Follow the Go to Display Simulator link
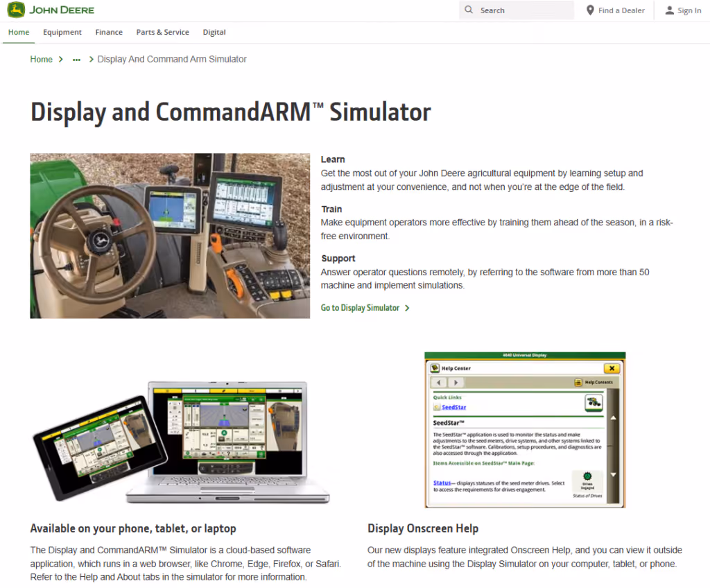The height and width of the screenshot is (588, 710). click(x=360, y=308)
